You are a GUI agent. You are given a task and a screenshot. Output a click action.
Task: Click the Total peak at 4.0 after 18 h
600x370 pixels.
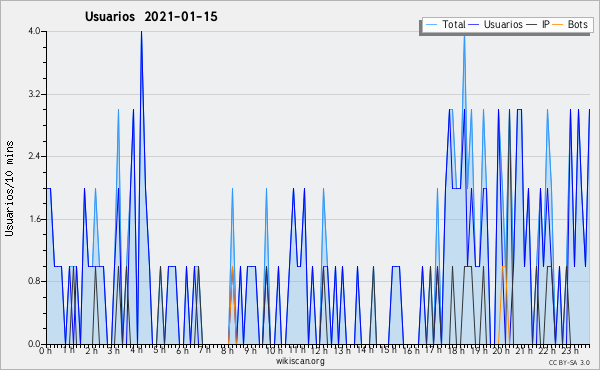[464, 37]
